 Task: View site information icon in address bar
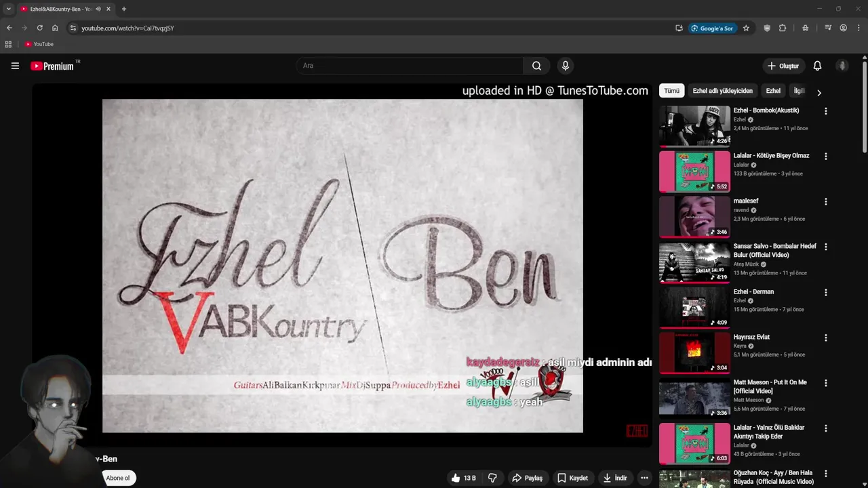point(73,28)
